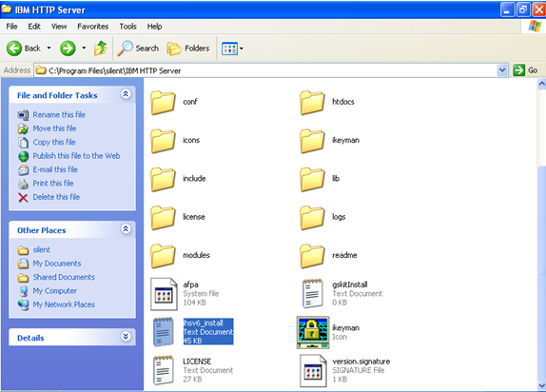
Task: Click the vertical scrollbar thumb
Action: click(541, 272)
